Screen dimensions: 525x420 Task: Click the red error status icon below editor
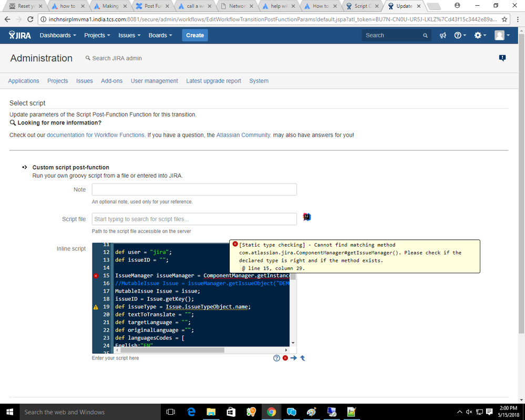(x=285, y=358)
